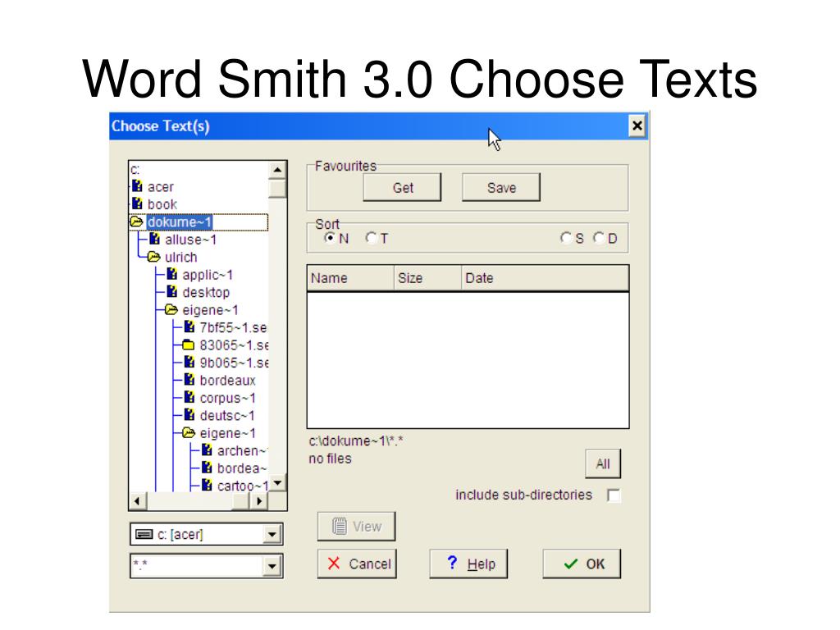Select the corpus~1 folder name
Image resolution: width=840 pixels, height=630 pixels.
[228, 398]
